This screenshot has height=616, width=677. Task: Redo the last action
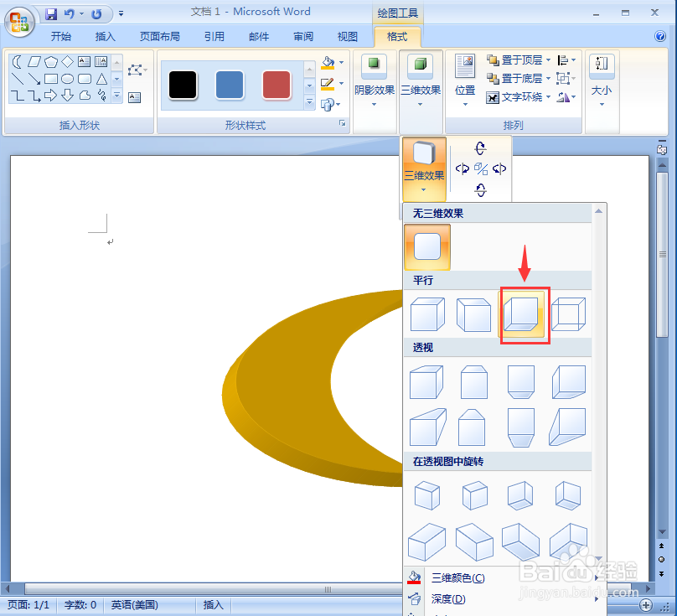[x=96, y=14]
